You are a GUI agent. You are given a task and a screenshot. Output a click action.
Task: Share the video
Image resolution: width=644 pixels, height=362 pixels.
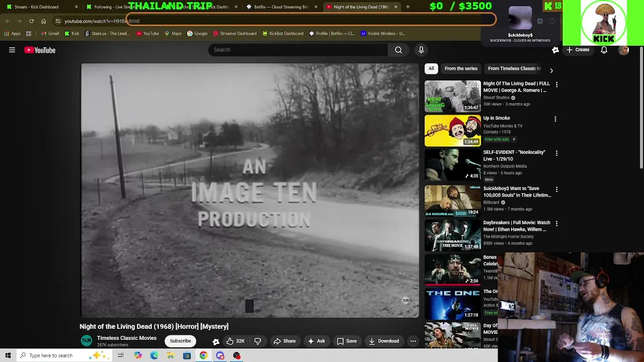[x=284, y=341]
